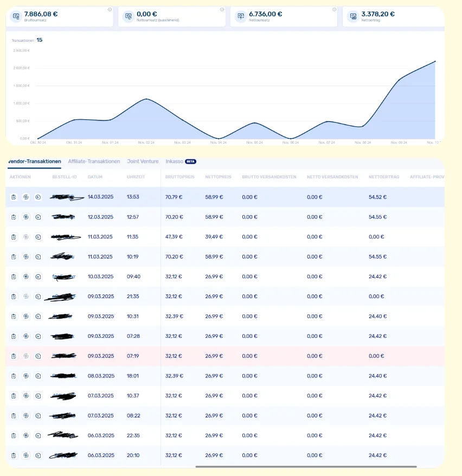Click the Netto Versandkosten column header
The width and height of the screenshot is (462, 476).
coord(332,177)
